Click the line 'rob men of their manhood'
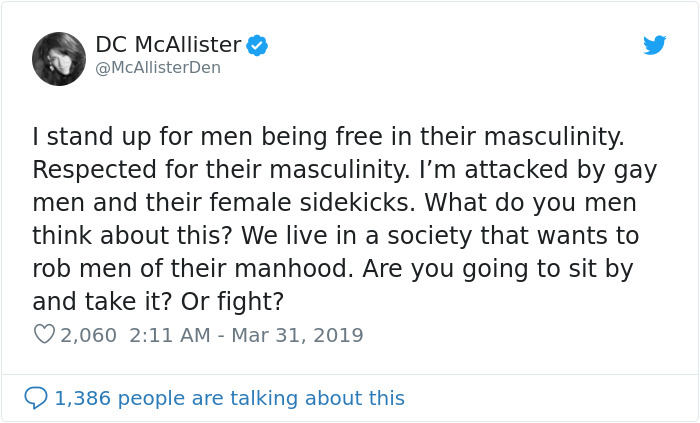 click(190, 269)
